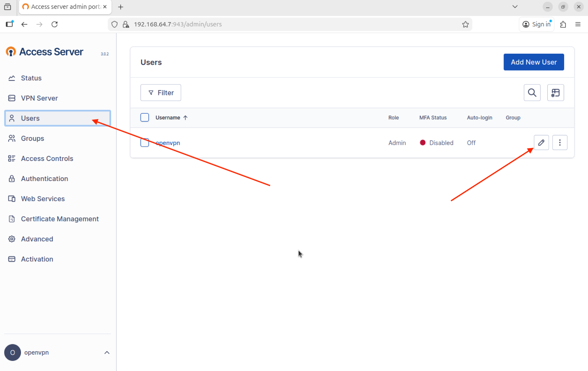Open Authentication settings
This screenshot has height=371, width=588.
point(57,178)
